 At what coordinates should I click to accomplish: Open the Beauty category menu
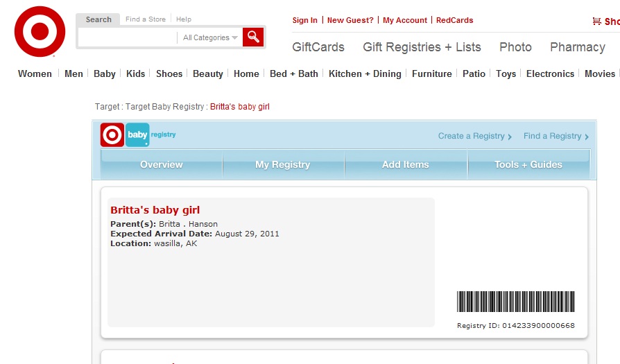coord(208,74)
